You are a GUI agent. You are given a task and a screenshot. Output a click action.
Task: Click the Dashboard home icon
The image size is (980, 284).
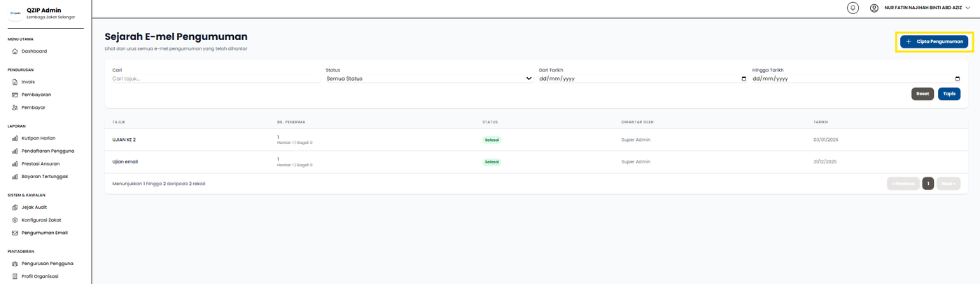coord(15,51)
